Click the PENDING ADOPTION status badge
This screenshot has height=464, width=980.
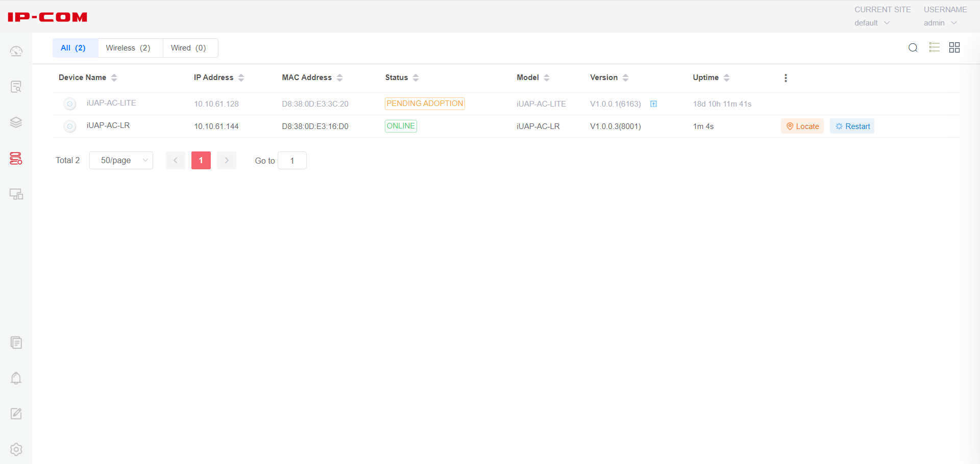pyautogui.click(x=425, y=104)
